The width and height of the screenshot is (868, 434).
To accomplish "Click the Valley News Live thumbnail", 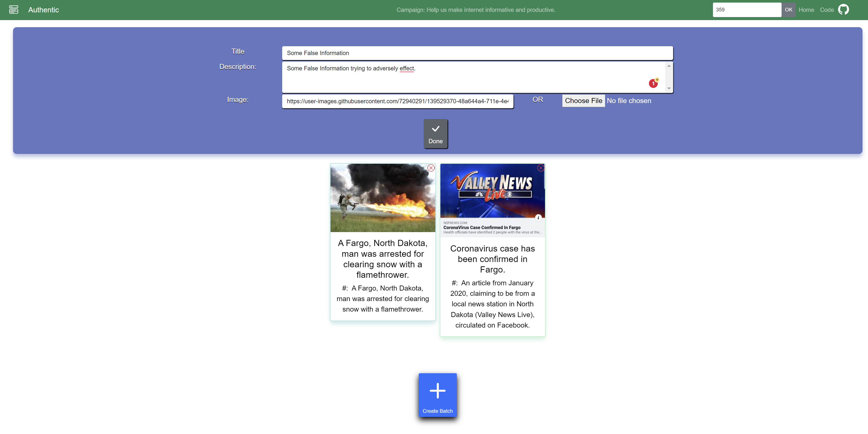I will click(492, 191).
